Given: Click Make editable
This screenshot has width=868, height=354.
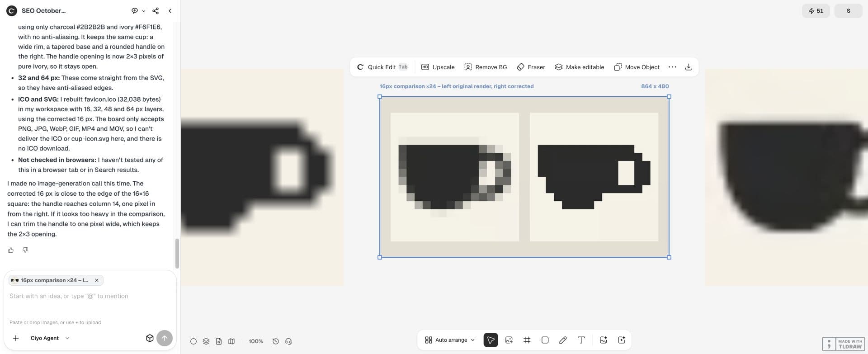Looking at the screenshot, I should (580, 67).
